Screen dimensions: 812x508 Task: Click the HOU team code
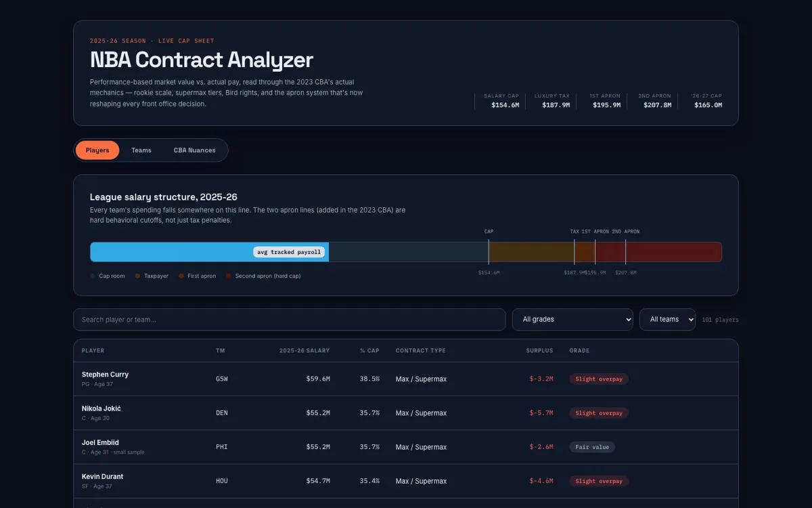tap(222, 481)
